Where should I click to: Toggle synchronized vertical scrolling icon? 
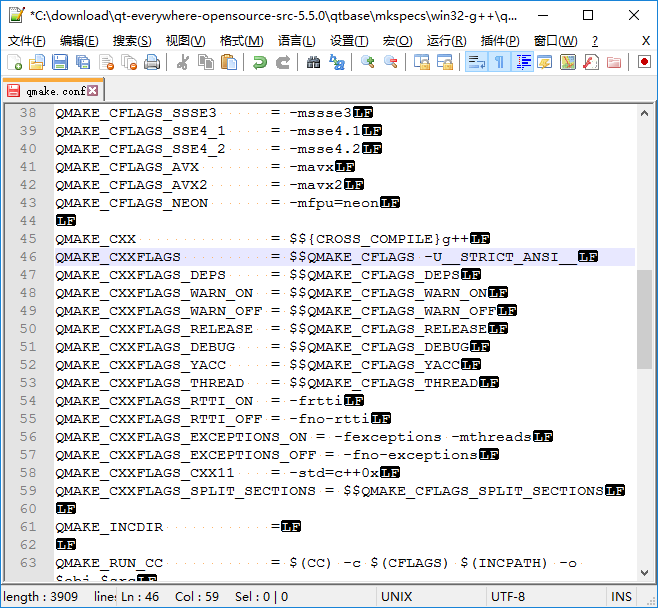[421, 63]
